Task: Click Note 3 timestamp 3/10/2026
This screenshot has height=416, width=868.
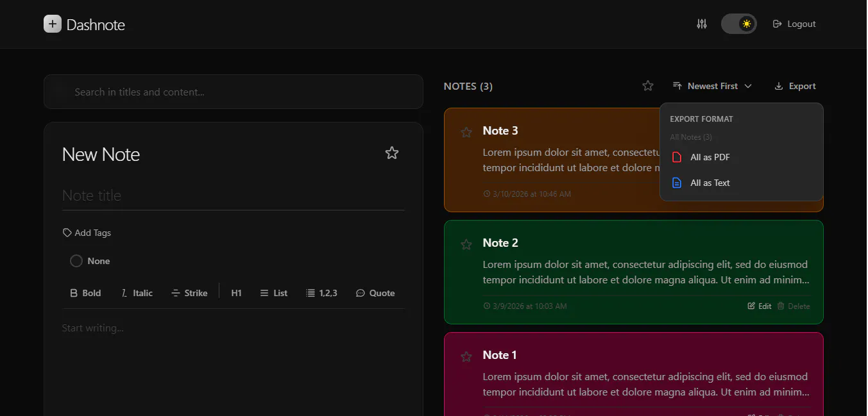Action: pos(527,194)
